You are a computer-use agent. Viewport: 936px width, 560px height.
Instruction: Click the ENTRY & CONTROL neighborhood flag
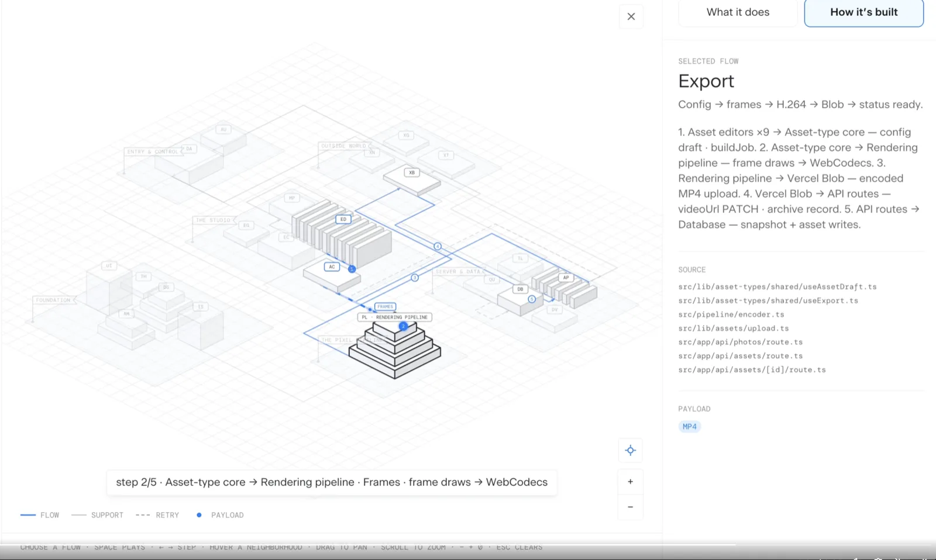click(x=153, y=151)
